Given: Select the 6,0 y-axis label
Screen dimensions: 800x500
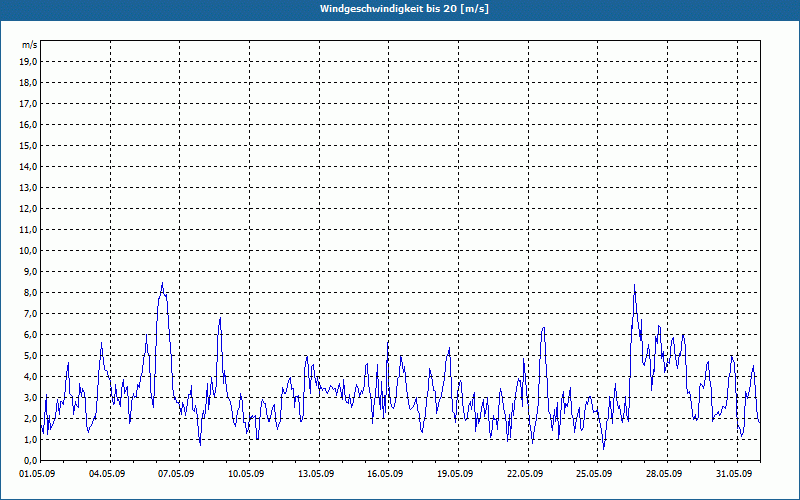Looking at the screenshot, I should [x=30, y=334].
